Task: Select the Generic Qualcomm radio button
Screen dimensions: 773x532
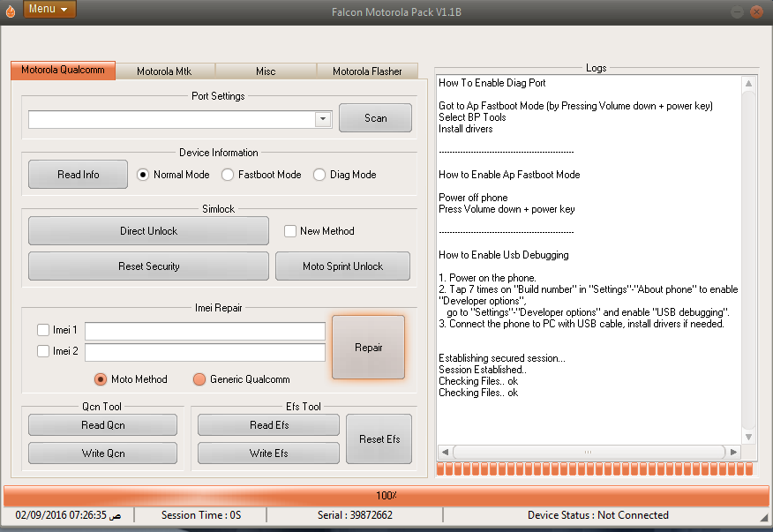Action: pos(199,379)
